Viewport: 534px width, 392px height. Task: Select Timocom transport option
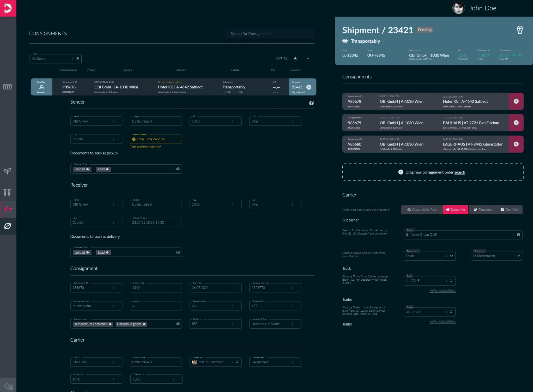point(483,210)
